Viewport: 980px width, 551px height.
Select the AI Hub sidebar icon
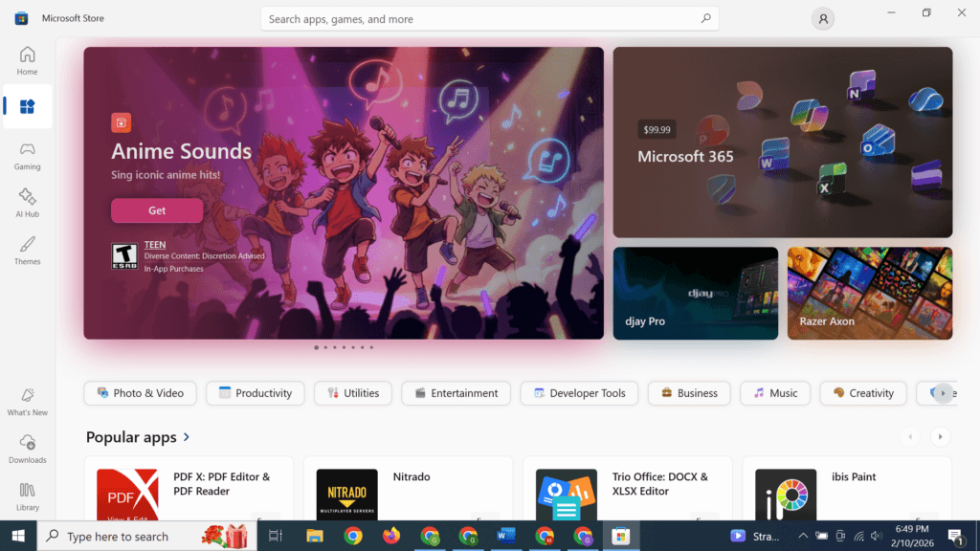(27, 202)
